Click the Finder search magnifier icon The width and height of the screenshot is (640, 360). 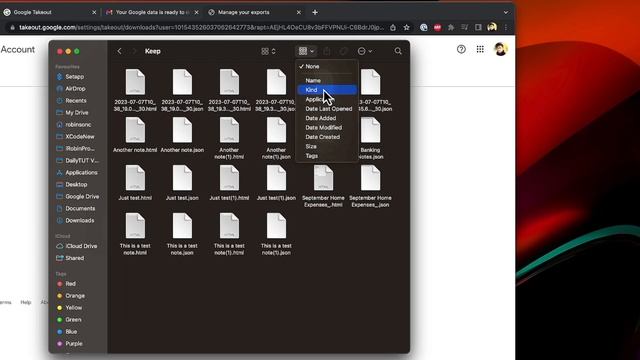398,51
